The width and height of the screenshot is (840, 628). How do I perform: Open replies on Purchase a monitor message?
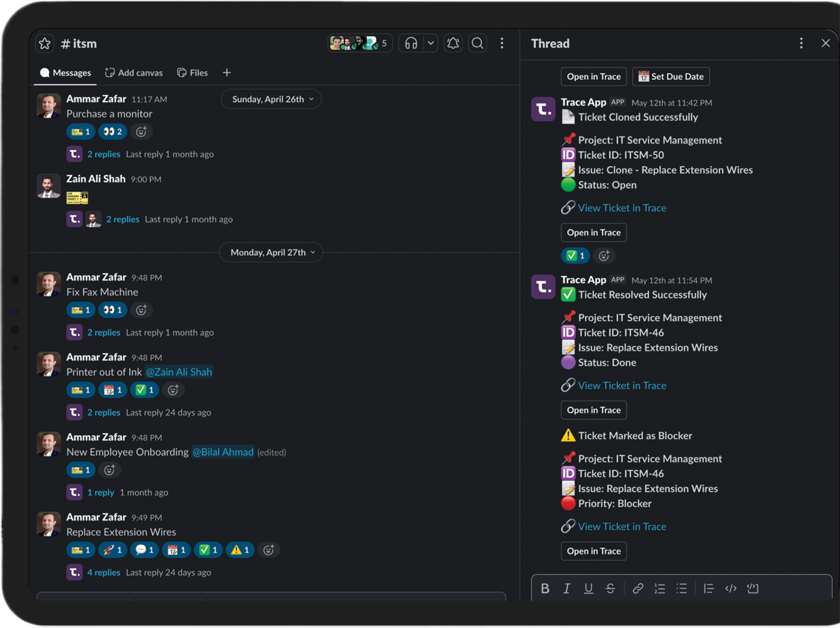104,154
